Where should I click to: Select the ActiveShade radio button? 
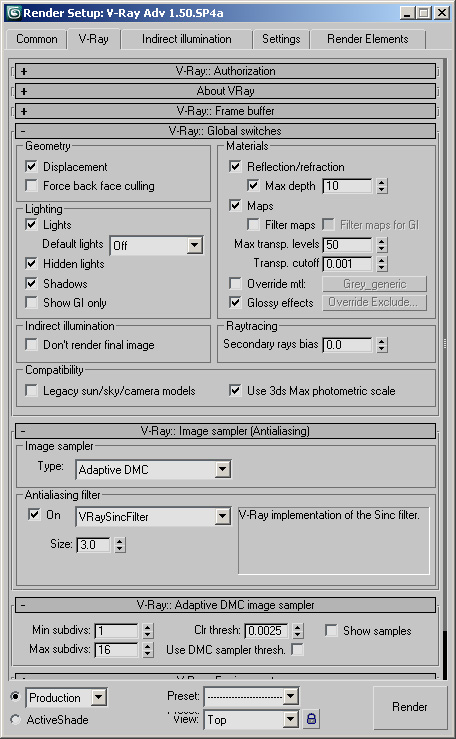click(x=16, y=720)
